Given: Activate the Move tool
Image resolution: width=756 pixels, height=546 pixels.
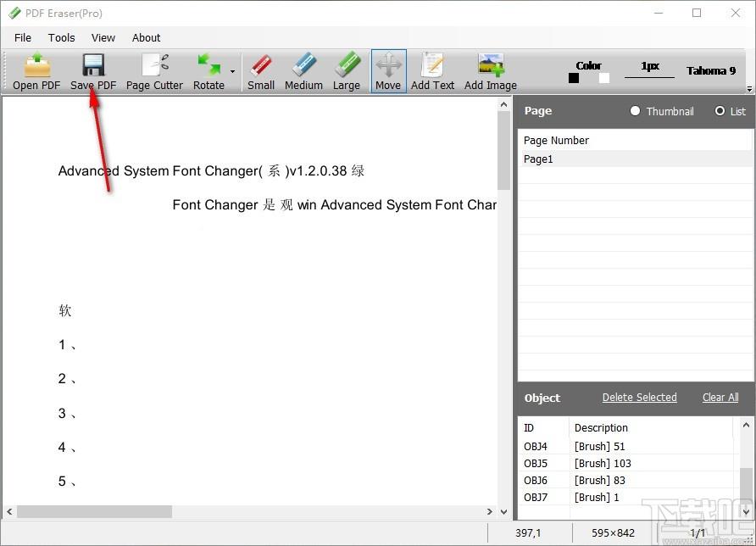Looking at the screenshot, I should [388, 71].
